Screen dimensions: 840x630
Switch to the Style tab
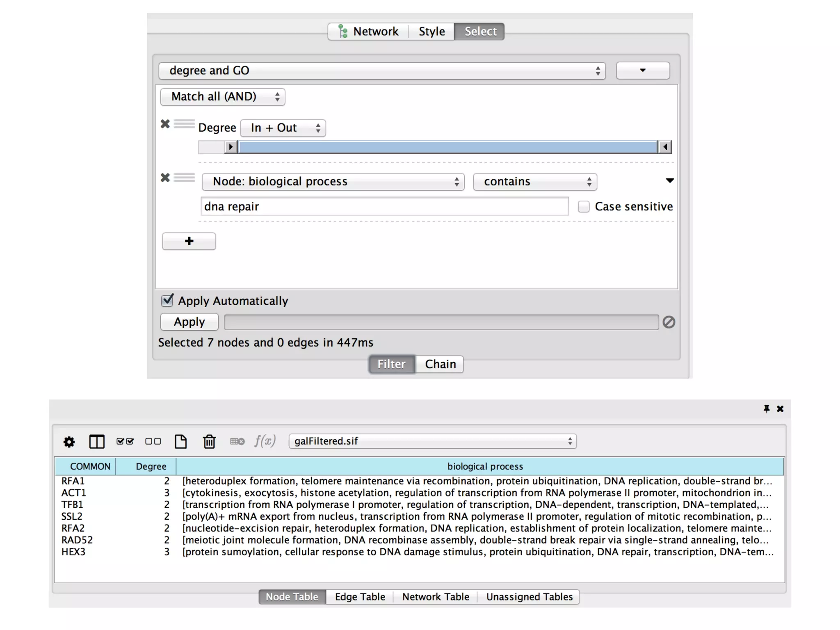[431, 32]
